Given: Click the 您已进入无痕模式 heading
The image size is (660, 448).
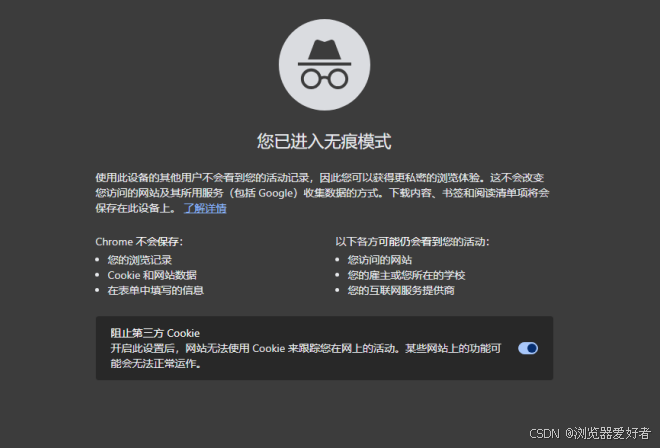Looking at the screenshot, I should pos(324,141).
